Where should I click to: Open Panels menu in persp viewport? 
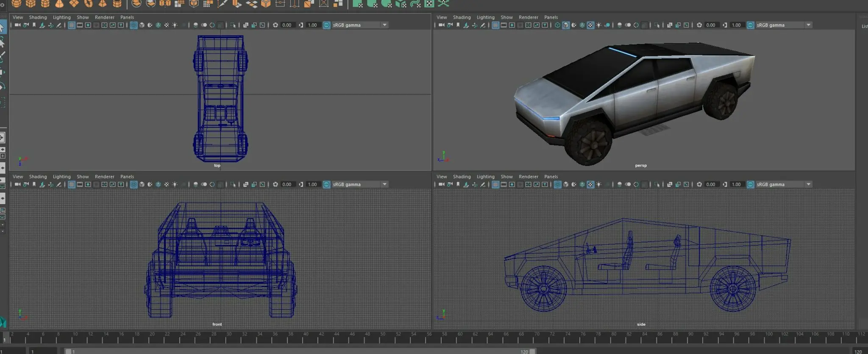click(x=551, y=17)
